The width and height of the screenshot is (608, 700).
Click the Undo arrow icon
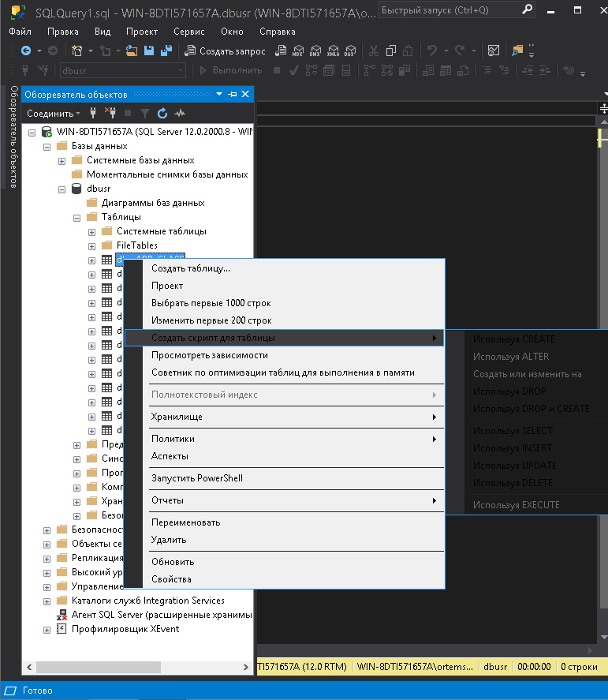click(432, 51)
